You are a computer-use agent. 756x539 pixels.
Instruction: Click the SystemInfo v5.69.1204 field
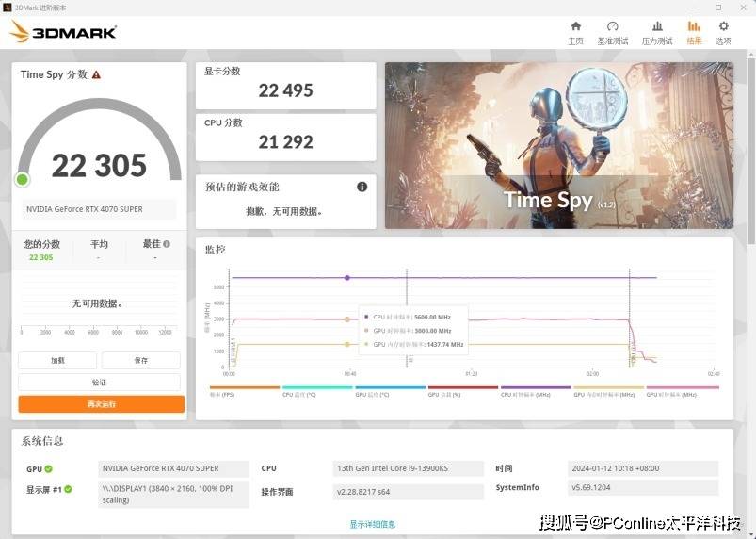click(x=643, y=488)
